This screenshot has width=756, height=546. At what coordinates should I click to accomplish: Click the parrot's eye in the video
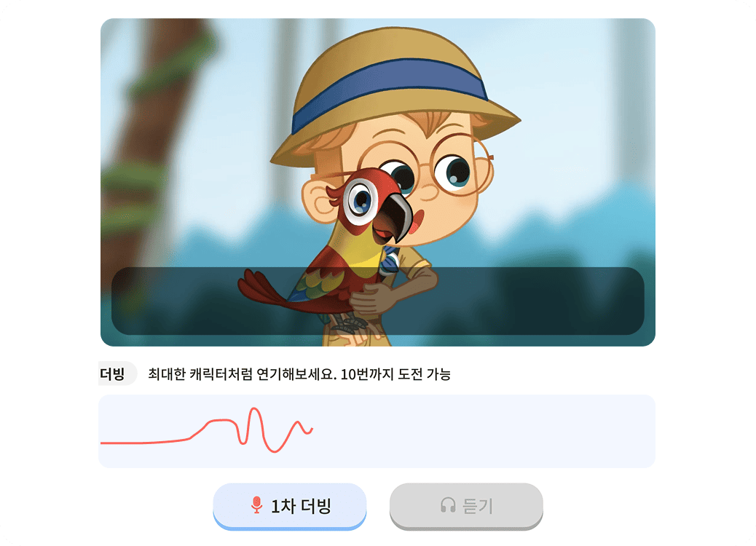click(x=360, y=202)
